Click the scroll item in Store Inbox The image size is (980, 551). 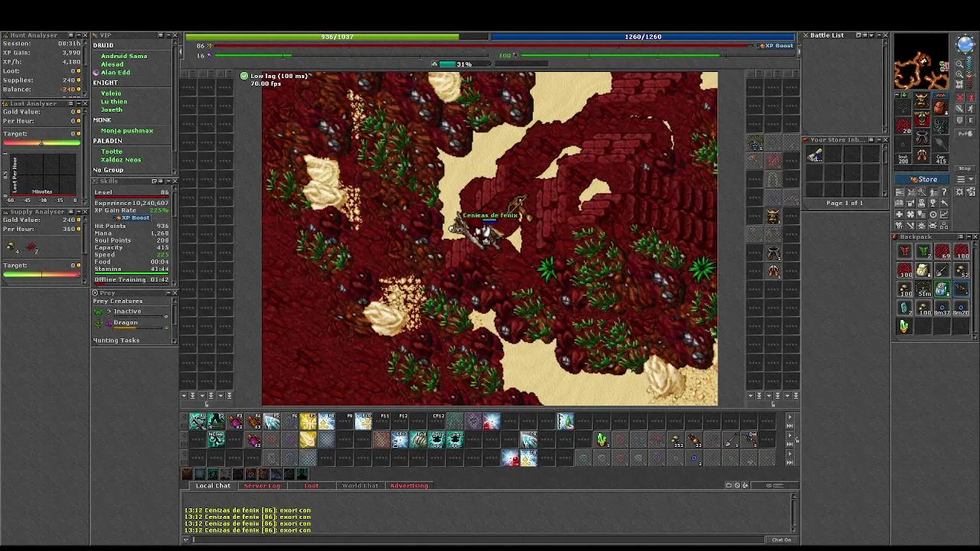[x=815, y=155]
